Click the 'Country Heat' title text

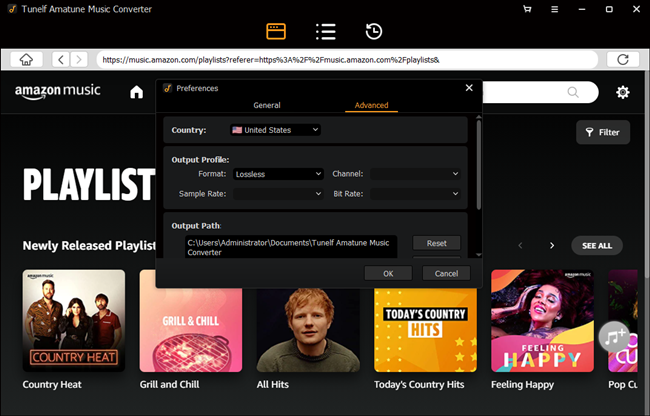coord(52,385)
